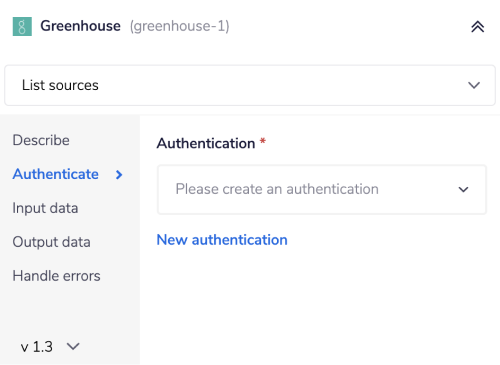Go to Handle errors section
Viewport: 500px width, 365px height.
click(x=56, y=276)
